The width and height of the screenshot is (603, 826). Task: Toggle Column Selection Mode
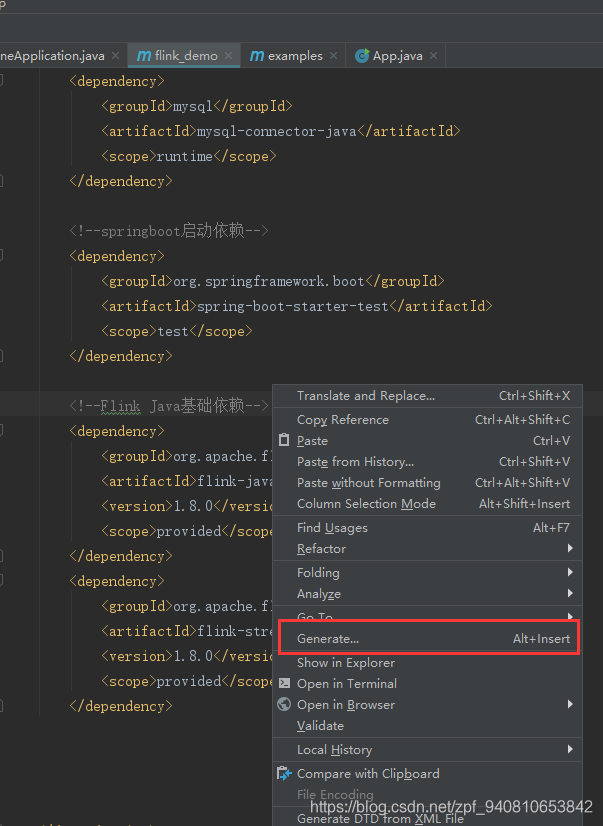pyautogui.click(x=427, y=504)
